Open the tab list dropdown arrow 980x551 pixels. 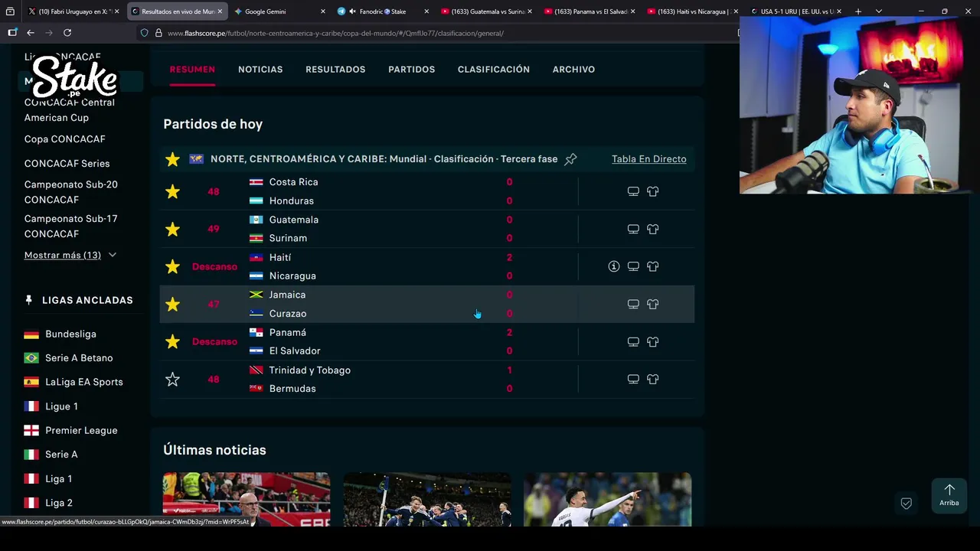pos(878,11)
